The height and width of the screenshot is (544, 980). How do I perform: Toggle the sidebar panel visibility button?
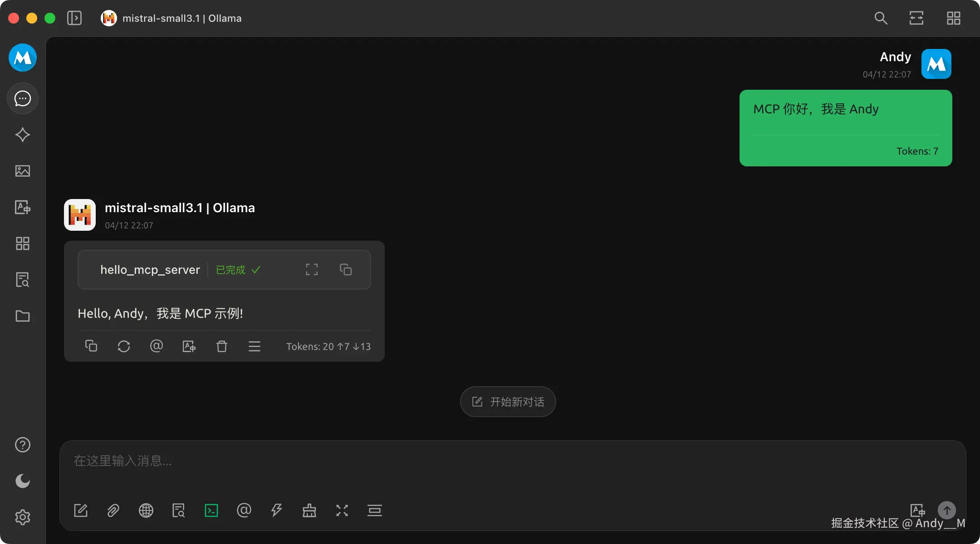tap(74, 18)
